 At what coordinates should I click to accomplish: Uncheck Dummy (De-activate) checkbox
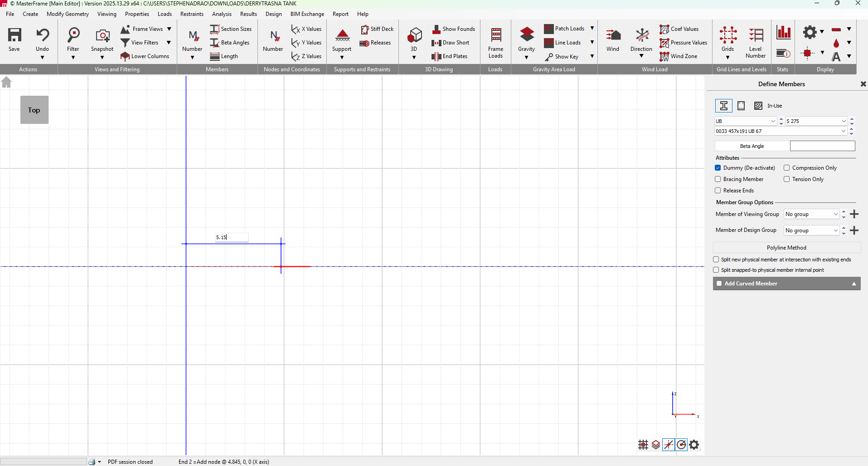click(718, 168)
